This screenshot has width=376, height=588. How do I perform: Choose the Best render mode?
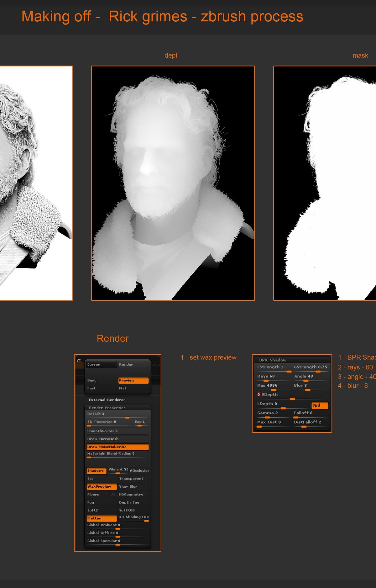(102, 380)
